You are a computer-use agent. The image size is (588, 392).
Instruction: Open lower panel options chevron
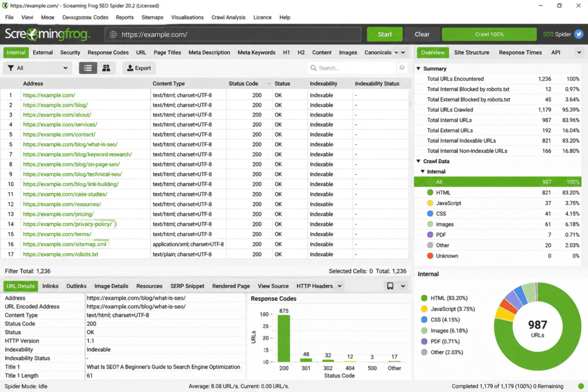coord(403,286)
